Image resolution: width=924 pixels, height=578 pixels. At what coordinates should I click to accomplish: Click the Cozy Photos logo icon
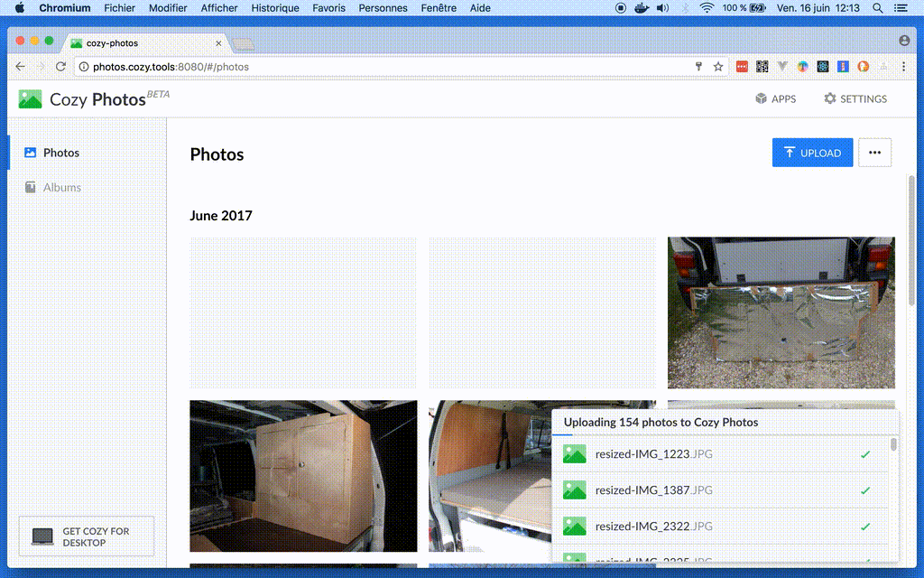30,99
